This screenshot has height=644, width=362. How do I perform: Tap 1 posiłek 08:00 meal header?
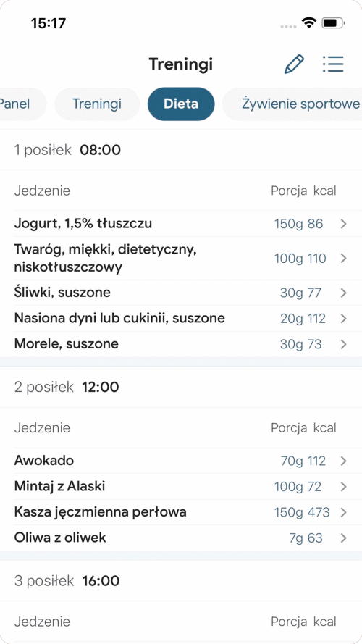pos(181,150)
